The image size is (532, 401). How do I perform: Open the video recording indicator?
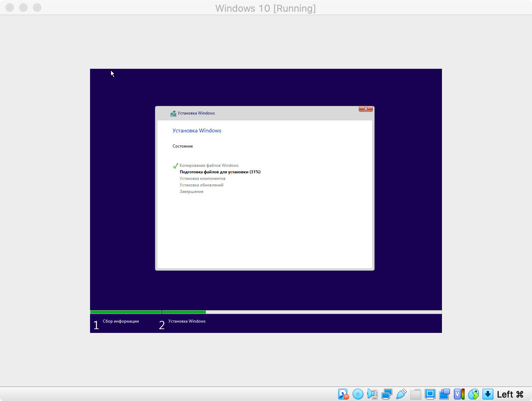[x=444, y=394]
